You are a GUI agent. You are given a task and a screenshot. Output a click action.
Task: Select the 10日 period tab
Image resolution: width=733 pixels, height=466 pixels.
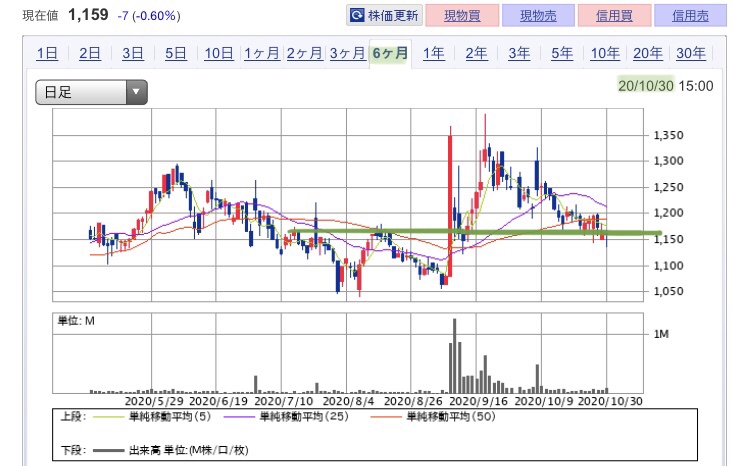(x=219, y=53)
